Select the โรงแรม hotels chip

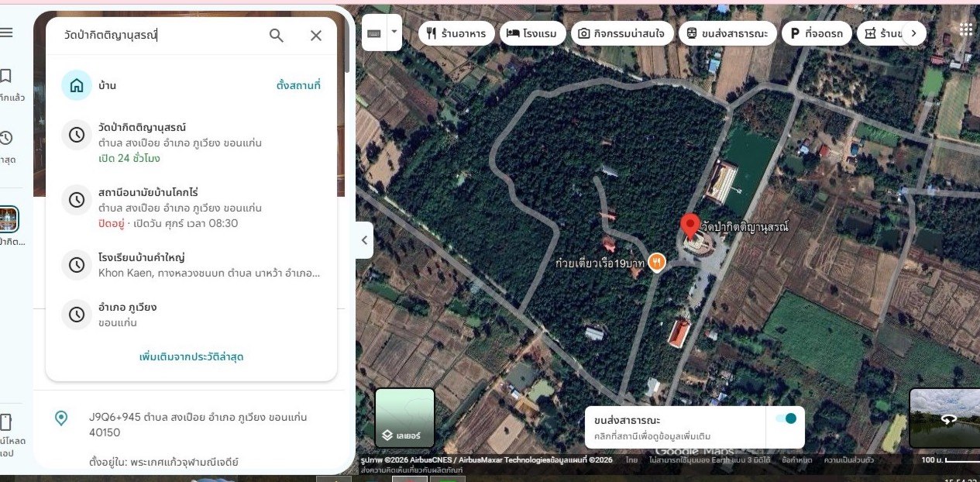[534, 33]
